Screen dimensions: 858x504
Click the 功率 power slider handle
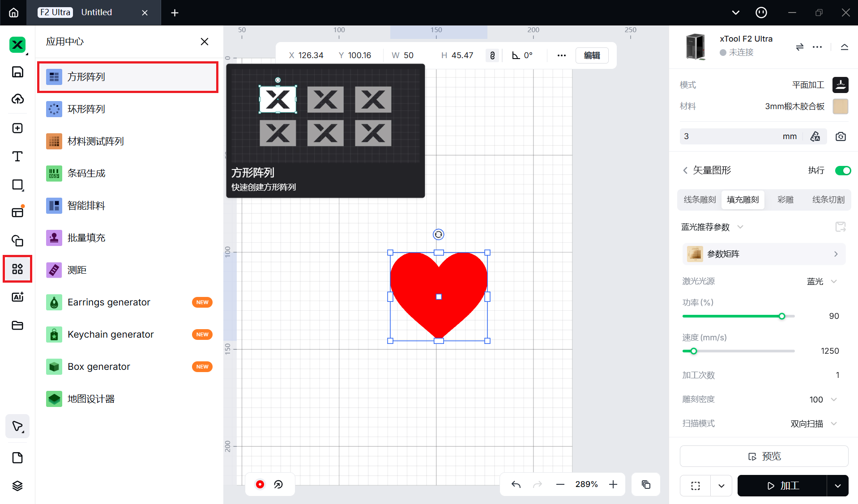point(782,316)
